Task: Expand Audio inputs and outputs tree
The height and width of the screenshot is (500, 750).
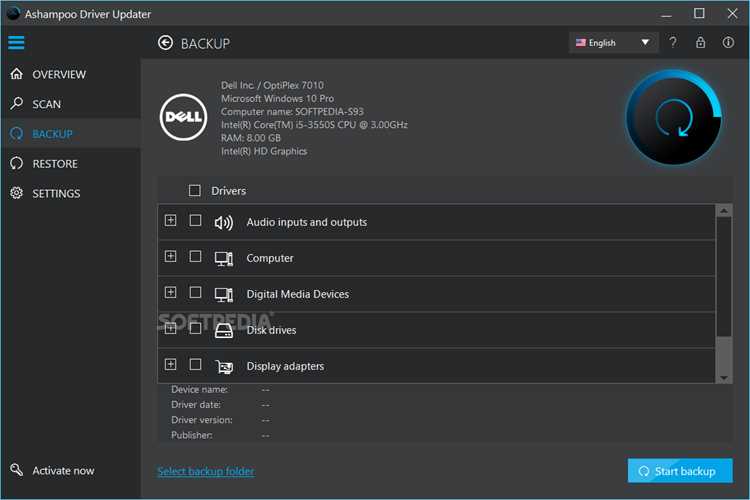Action: [170, 220]
